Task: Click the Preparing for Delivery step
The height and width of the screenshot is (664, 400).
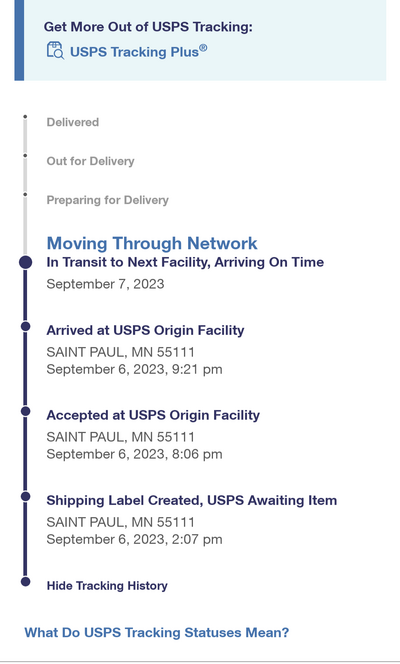Action: pos(108,200)
